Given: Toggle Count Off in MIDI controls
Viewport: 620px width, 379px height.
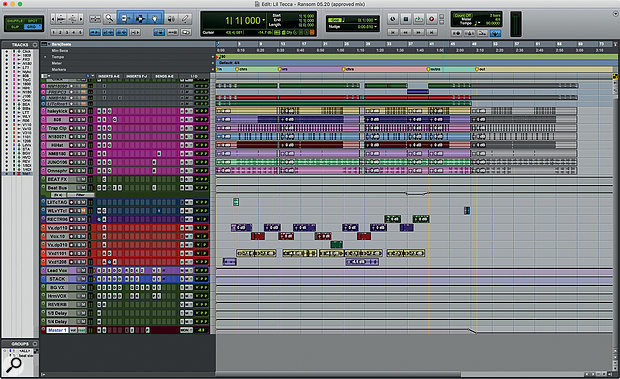Looking at the screenshot, I should (x=462, y=15).
